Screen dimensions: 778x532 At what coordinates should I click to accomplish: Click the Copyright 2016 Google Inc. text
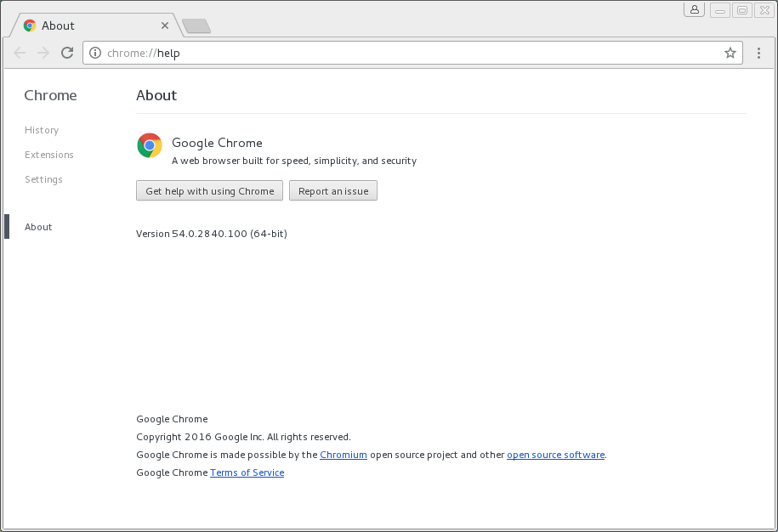tap(244, 437)
